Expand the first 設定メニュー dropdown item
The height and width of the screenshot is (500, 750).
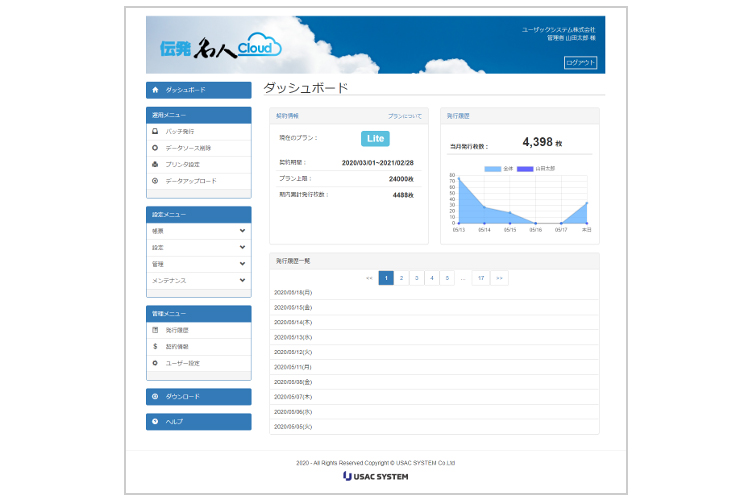click(242, 231)
